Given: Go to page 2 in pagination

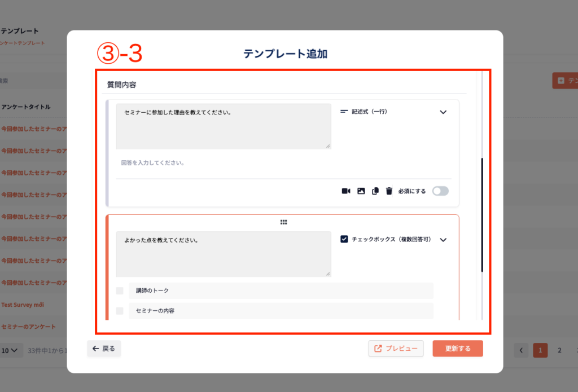Looking at the screenshot, I should point(559,350).
